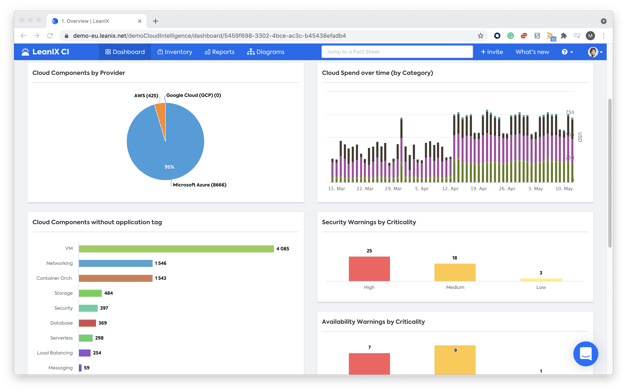
Task: Bookmark this page with the star icon
Action: point(480,36)
